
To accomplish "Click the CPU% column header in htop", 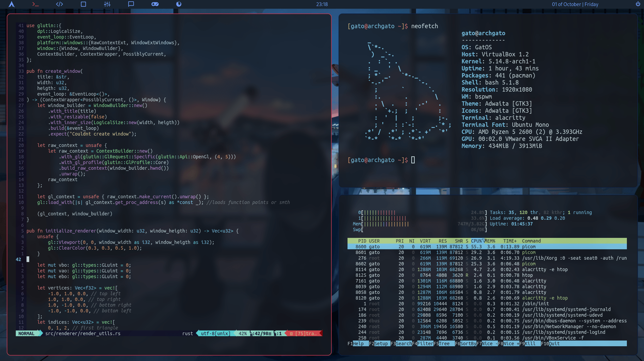I will coord(476,241).
